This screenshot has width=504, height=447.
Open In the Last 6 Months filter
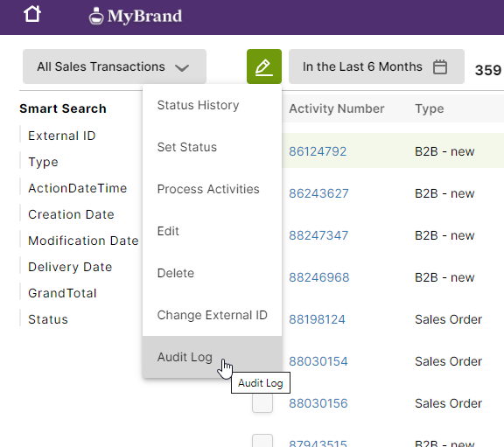pos(376,66)
